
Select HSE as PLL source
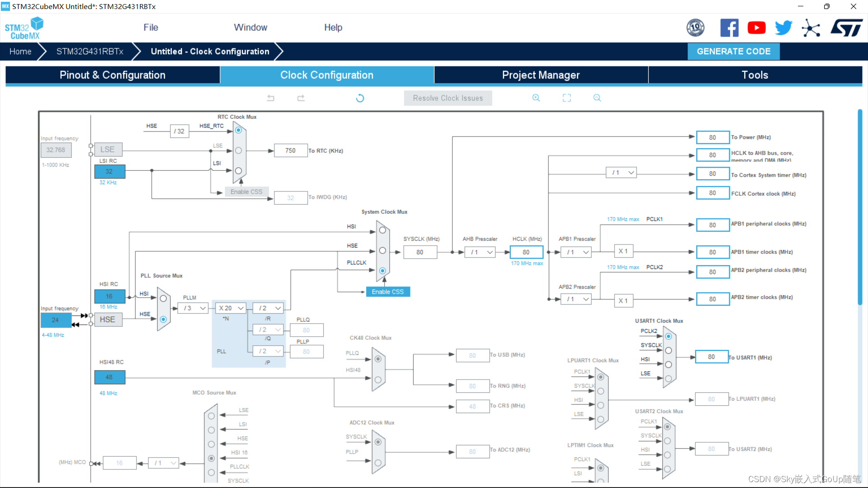point(163,319)
